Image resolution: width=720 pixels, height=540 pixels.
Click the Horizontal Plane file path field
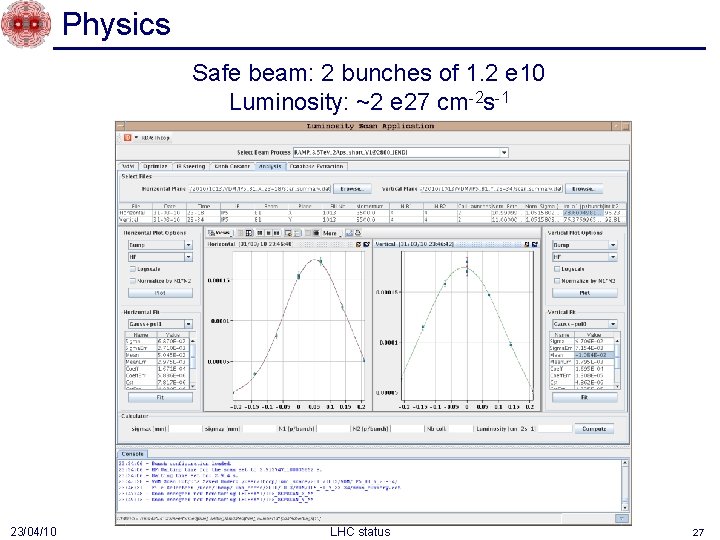coord(260,189)
